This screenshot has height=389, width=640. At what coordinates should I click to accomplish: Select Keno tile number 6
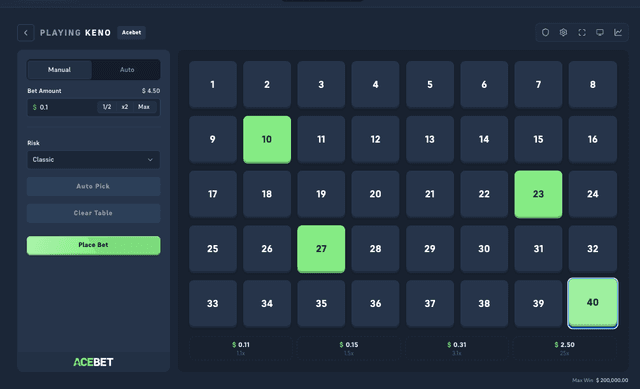[484, 84]
